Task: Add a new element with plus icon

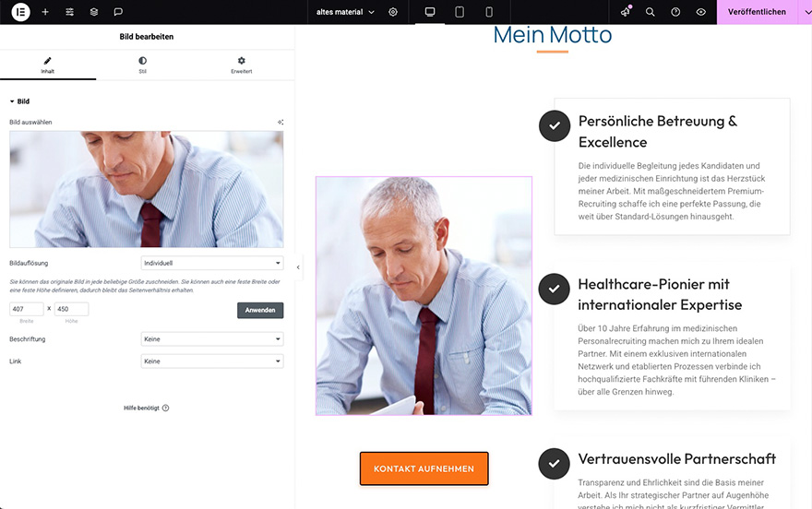Action: coord(45,11)
